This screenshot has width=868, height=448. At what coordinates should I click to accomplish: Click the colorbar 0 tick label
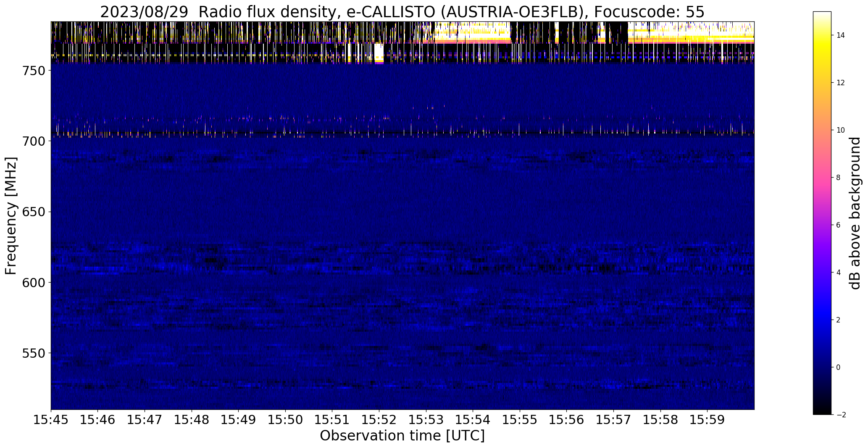coord(839,367)
